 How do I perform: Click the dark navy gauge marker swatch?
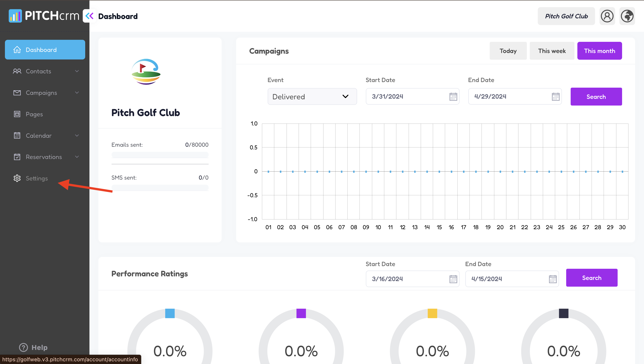click(x=563, y=313)
